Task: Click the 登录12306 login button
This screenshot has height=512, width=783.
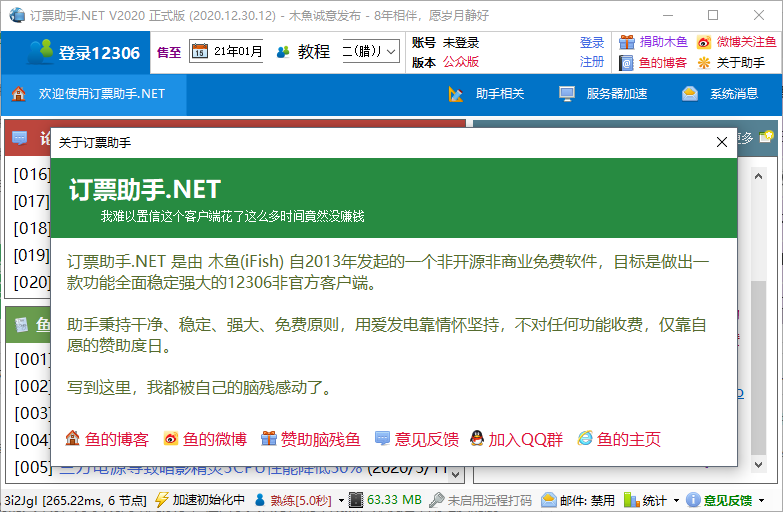Action: click(x=85, y=52)
